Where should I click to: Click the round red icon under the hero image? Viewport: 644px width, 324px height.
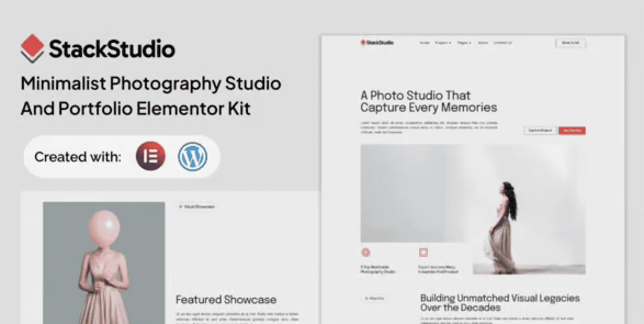365,253
